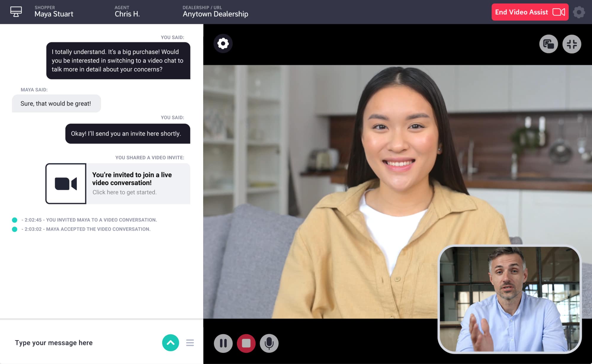
Task: Click the monitor icon in the header
Action: tap(16, 12)
